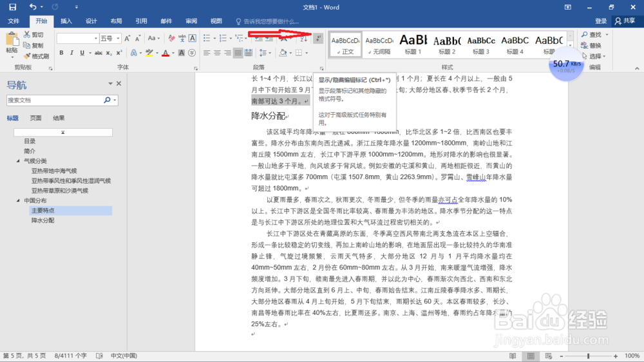Screen dimensions: 644x362
Task: Open the 页面 pages tab in the navigation pane
Action: (35, 118)
